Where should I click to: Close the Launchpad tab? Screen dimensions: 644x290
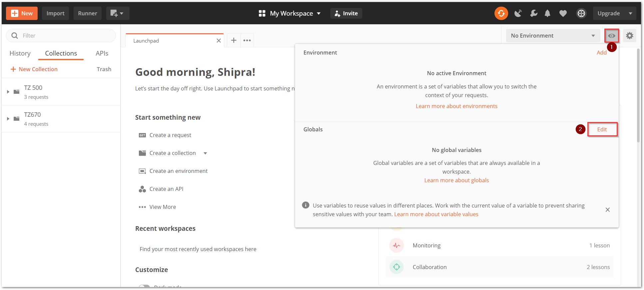pyautogui.click(x=219, y=41)
